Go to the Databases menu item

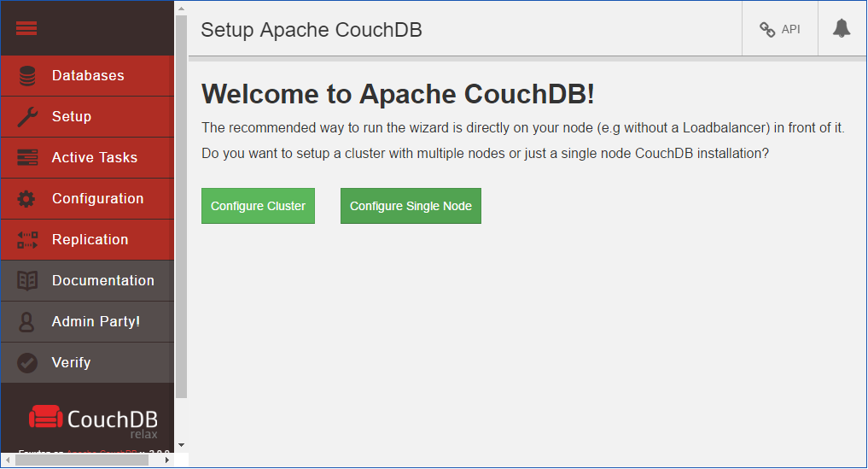[x=88, y=76]
